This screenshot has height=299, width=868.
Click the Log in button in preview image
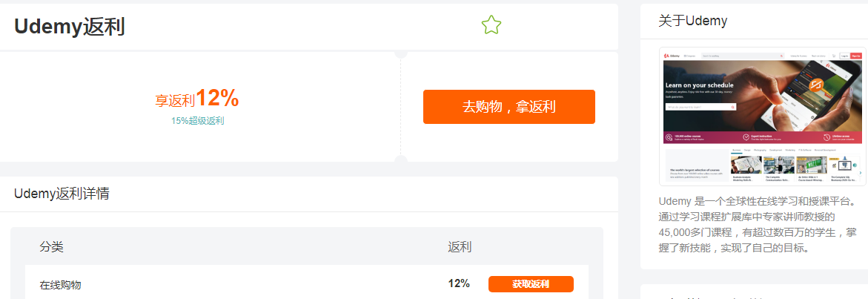pyautogui.click(x=844, y=56)
